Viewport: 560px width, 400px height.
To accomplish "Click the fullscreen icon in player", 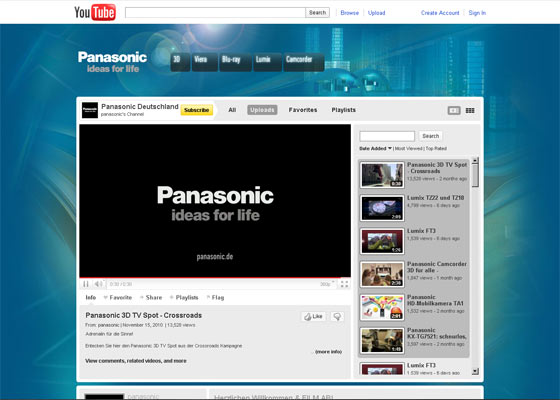I will (x=344, y=284).
